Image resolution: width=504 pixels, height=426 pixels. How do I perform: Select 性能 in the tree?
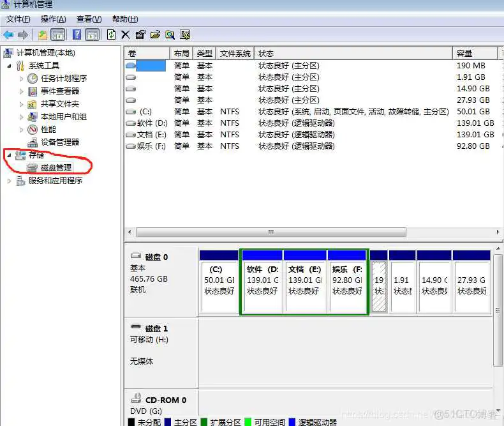pos(48,130)
